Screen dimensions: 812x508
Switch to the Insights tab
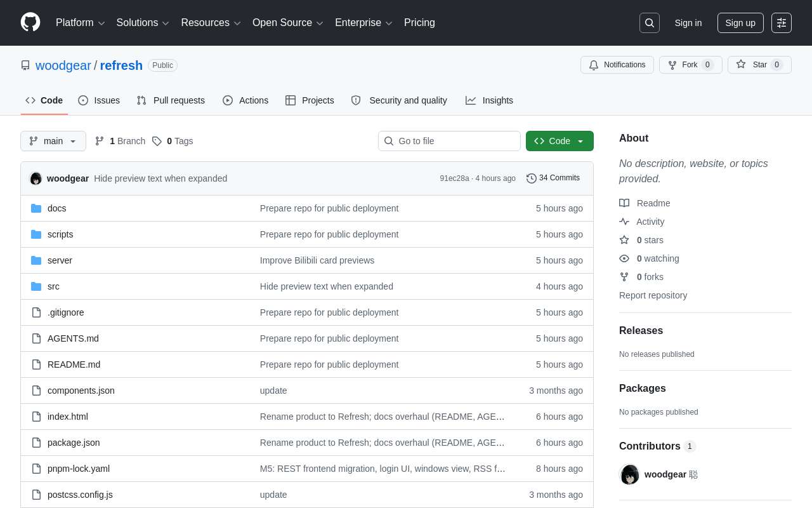[489, 100]
